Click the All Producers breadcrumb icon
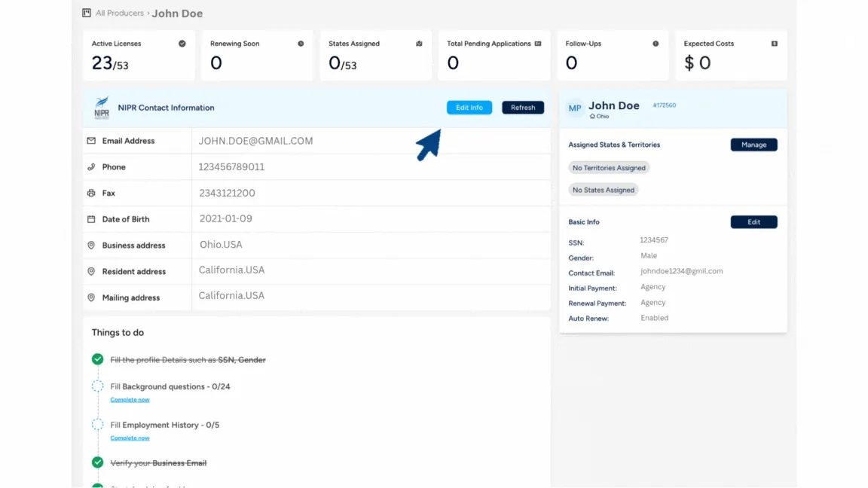 click(x=87, y=13)
